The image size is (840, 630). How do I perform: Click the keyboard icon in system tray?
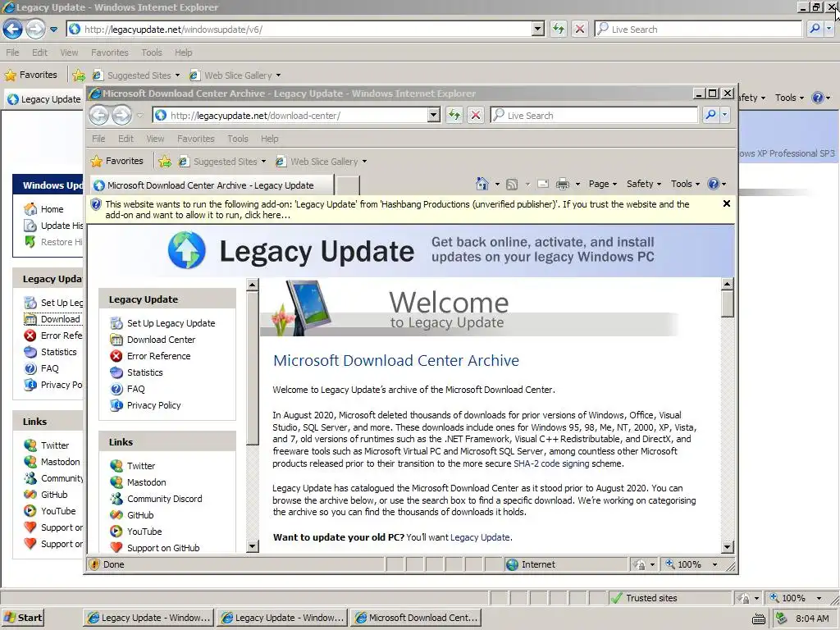click(x=759, y=619)
